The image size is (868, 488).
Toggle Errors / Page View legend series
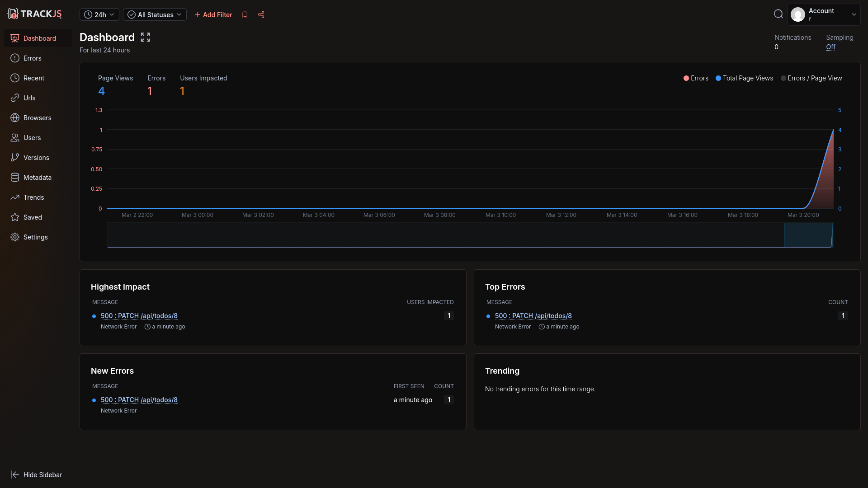[x=811, y=78]
